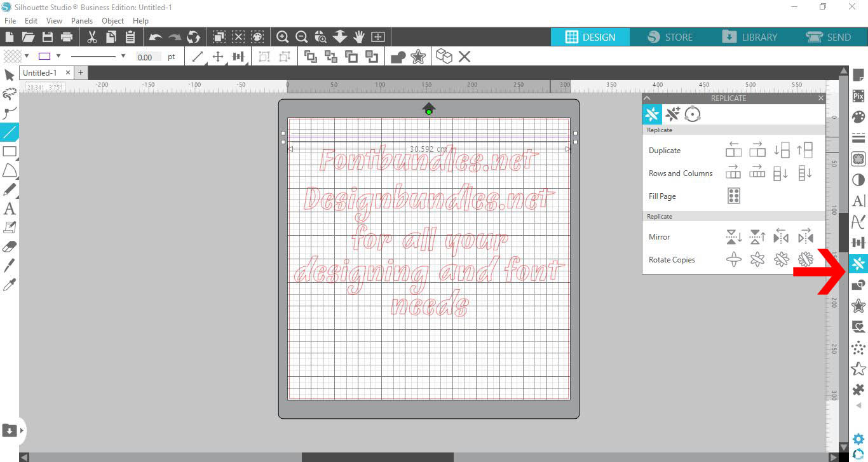Click Mirror Right icon

point(806,237)
